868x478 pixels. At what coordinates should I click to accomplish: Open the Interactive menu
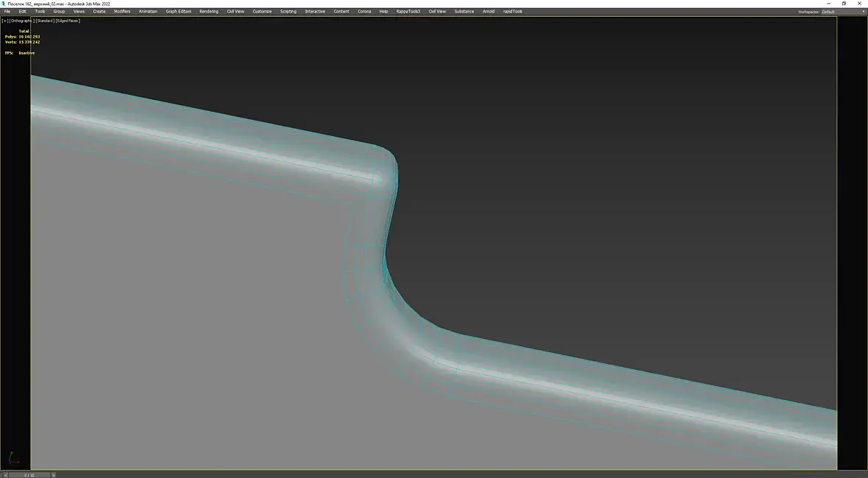click(x=315, y=11)
